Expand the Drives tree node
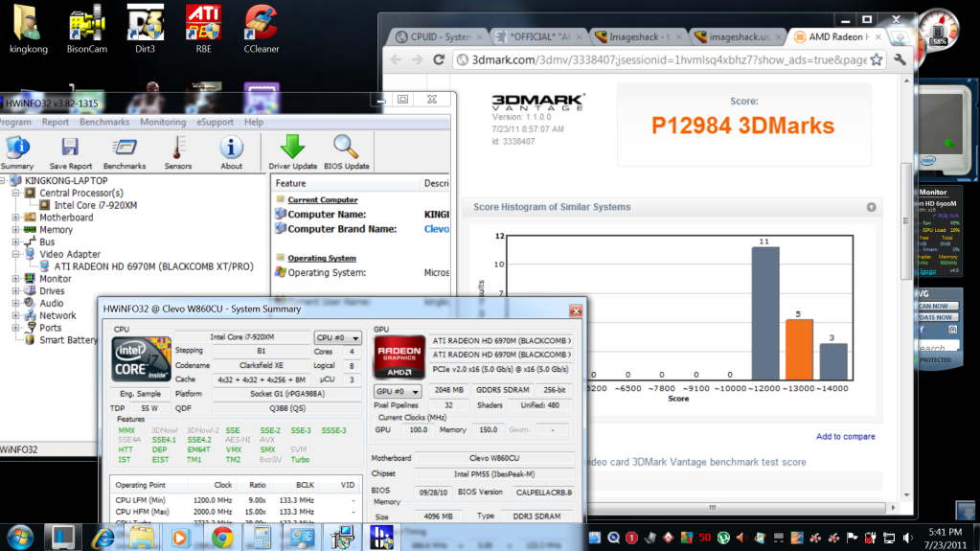This screenshot has height=551, width=980. pyautogui.click(x=15, y=290)
